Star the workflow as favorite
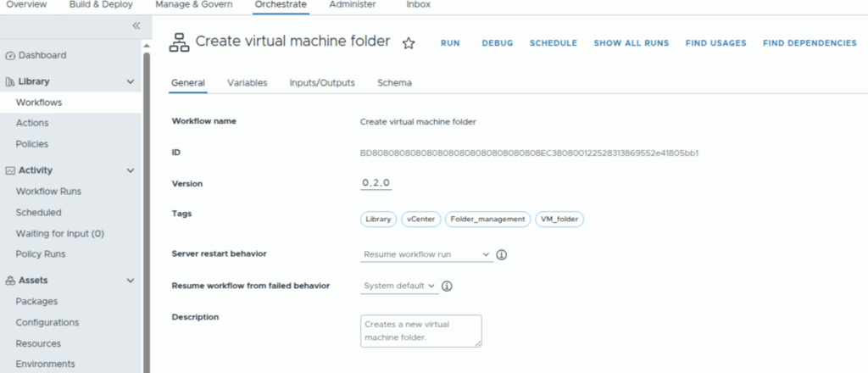Image resolution: width=868 pixels, height=373 pixels. 408,43
